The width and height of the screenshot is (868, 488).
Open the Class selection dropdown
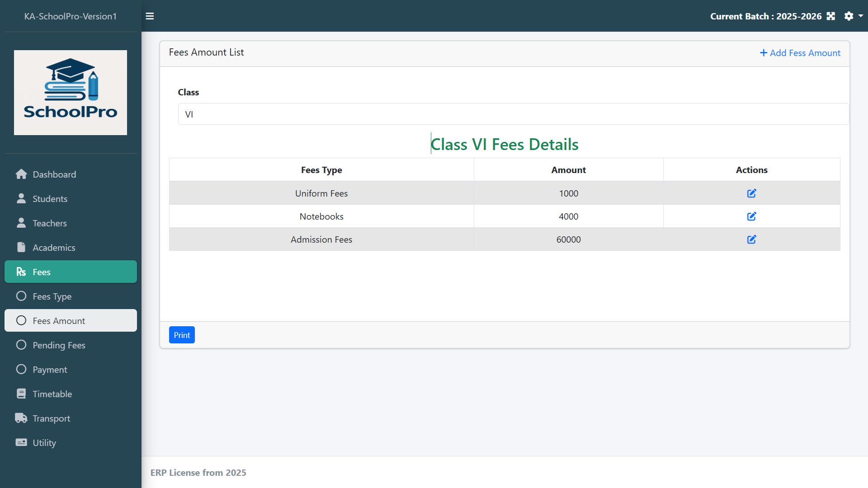tap(513, 114)
